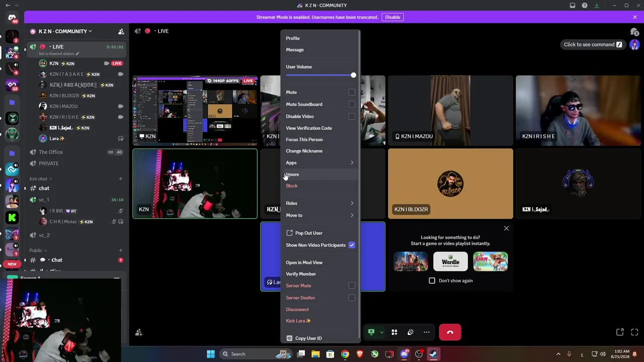Check the Mute Soundboard checkbox
The width and height of the screenshot is (644, 362).
tap(352, 105)
